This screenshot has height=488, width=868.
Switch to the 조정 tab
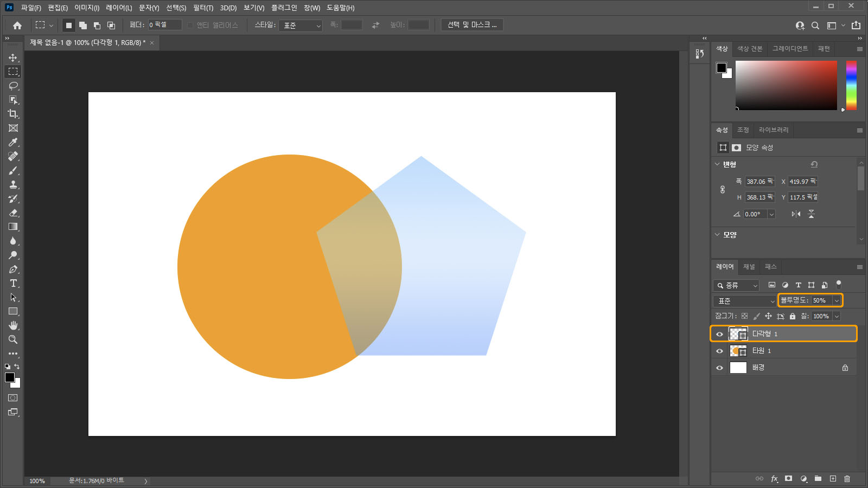point(743,130)
